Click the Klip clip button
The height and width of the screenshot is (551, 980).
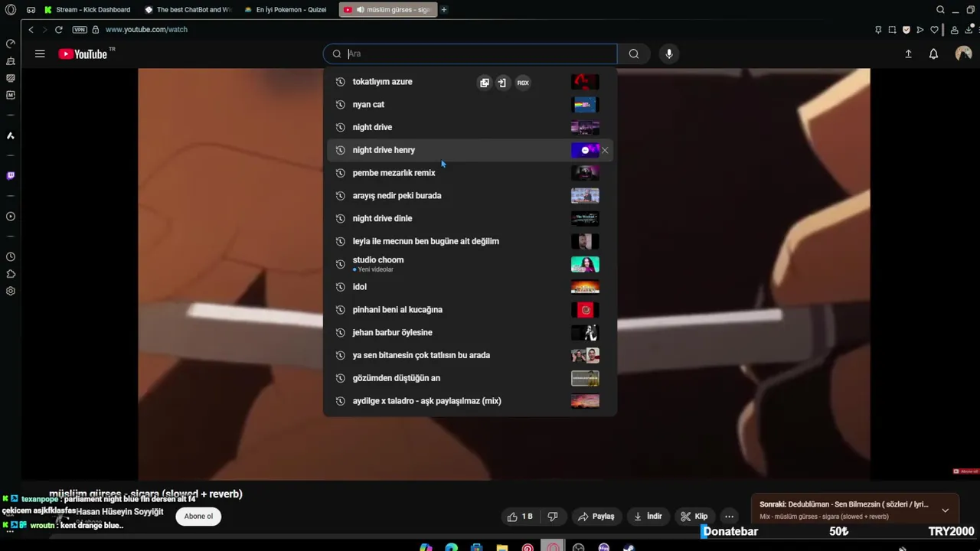pos(694,517)
